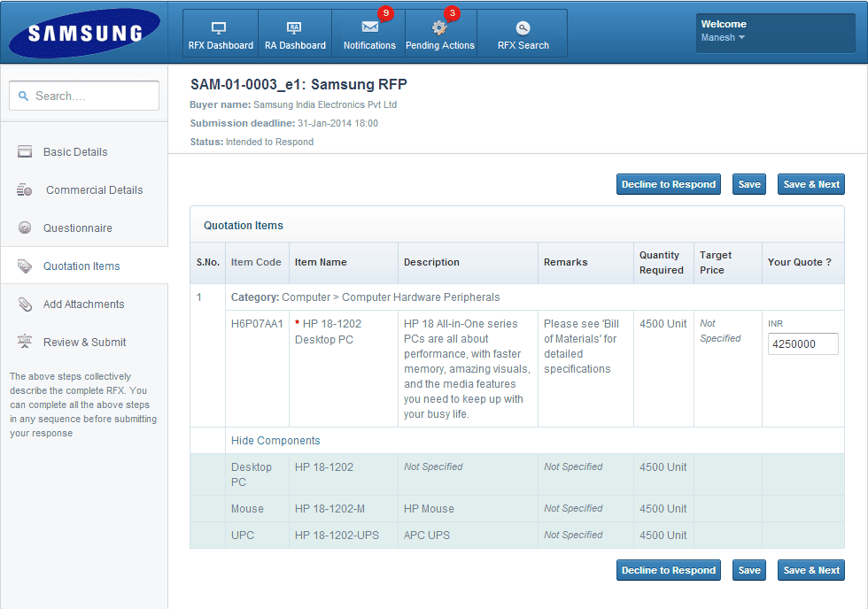Click Decline to Respond

pyautogui.click(x=668, y=184)
